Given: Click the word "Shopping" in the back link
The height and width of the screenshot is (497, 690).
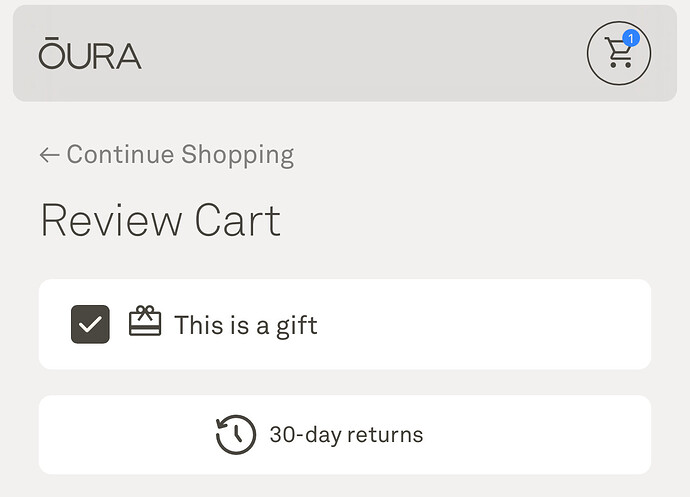Looking at the screenshot, I should point(237,155).
